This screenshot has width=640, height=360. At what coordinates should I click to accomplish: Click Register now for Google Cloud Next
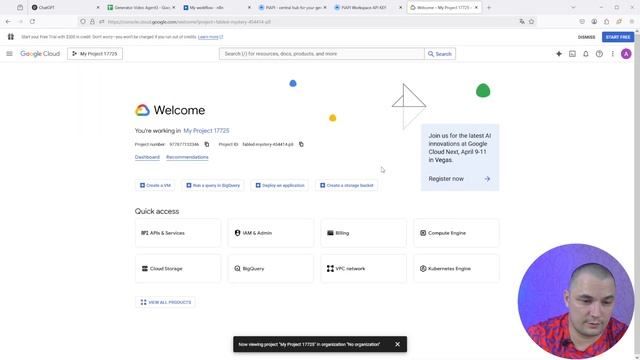point(446,179)
